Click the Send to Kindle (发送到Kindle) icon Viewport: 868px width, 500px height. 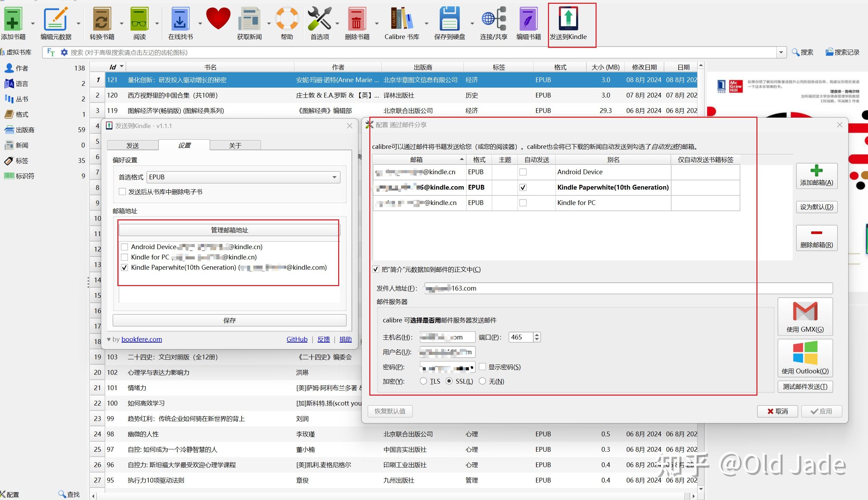click(x=568, y=18)
